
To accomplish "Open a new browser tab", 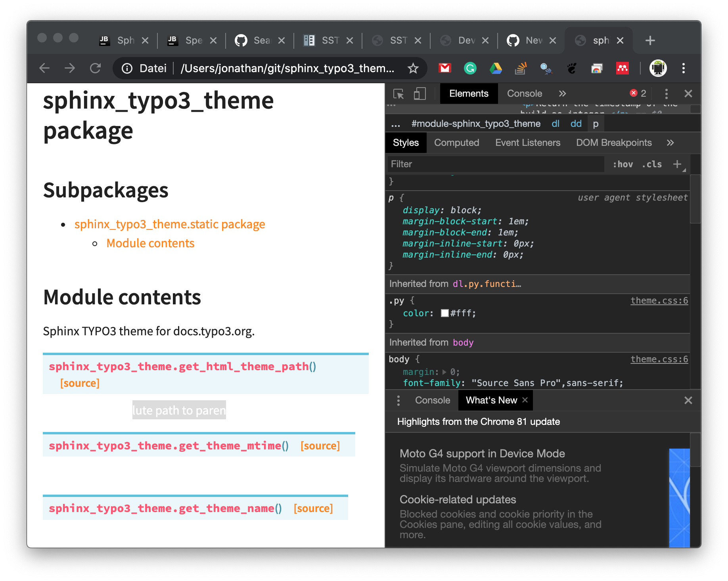I will tap(650, 40).
